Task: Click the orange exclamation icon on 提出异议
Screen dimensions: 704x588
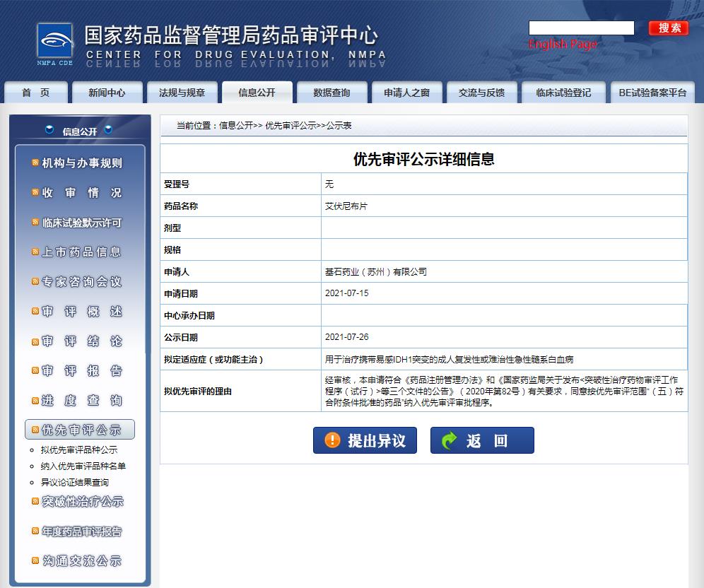Action: 332,440
